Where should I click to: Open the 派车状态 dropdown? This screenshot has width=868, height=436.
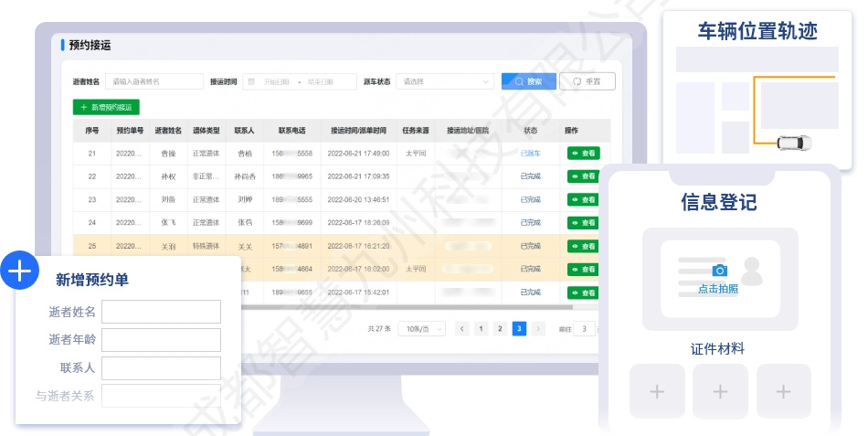pos(446,81)
